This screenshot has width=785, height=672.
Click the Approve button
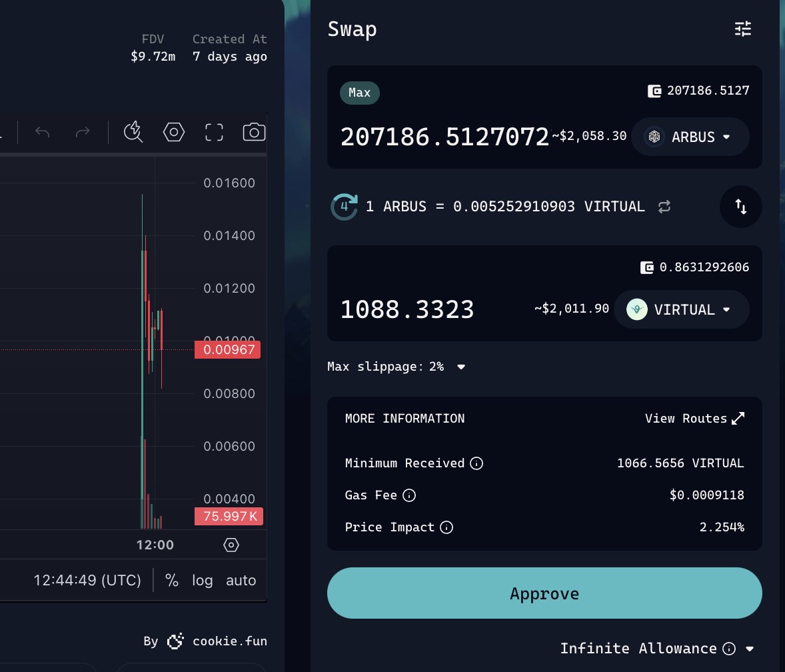point(544,593)
